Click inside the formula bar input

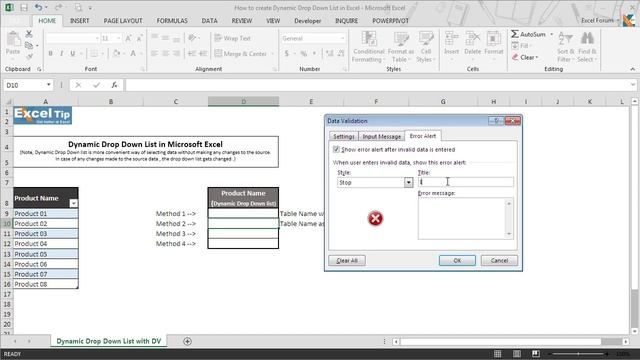pos(378,85)
